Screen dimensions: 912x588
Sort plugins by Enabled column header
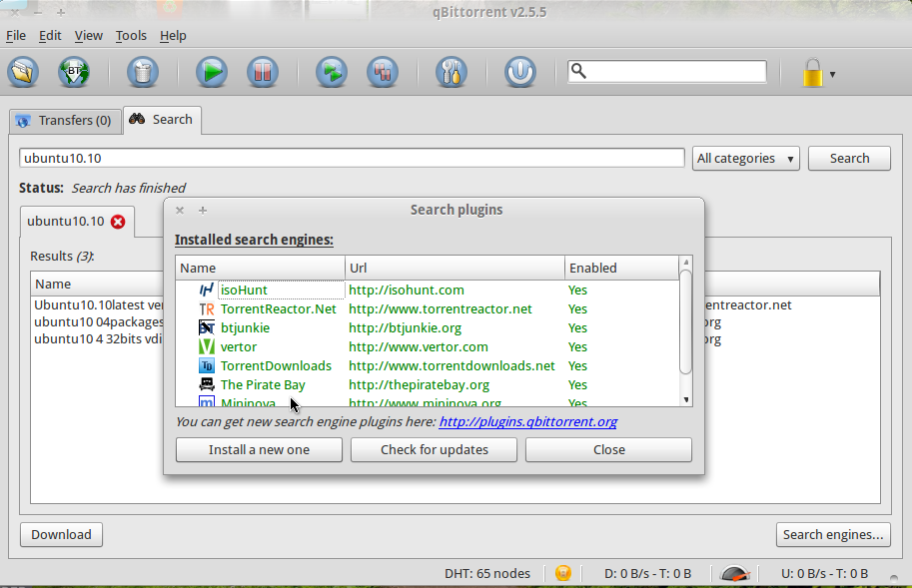[x=621, y=268]
